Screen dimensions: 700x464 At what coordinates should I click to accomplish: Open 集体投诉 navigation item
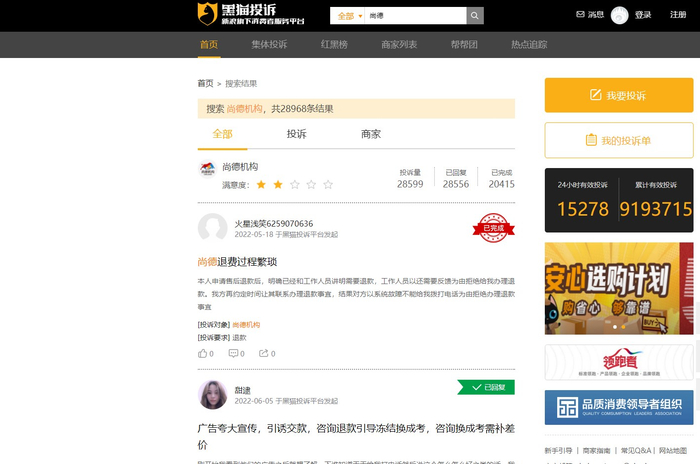(269, 44)
